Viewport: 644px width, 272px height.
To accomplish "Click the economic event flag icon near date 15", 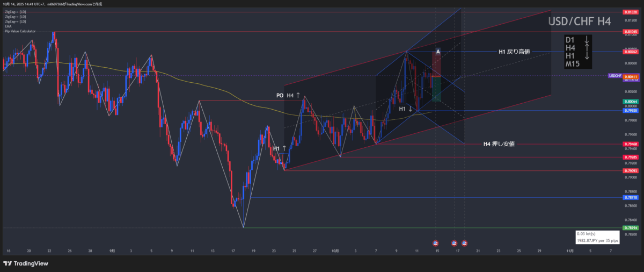I will point(435,243).
